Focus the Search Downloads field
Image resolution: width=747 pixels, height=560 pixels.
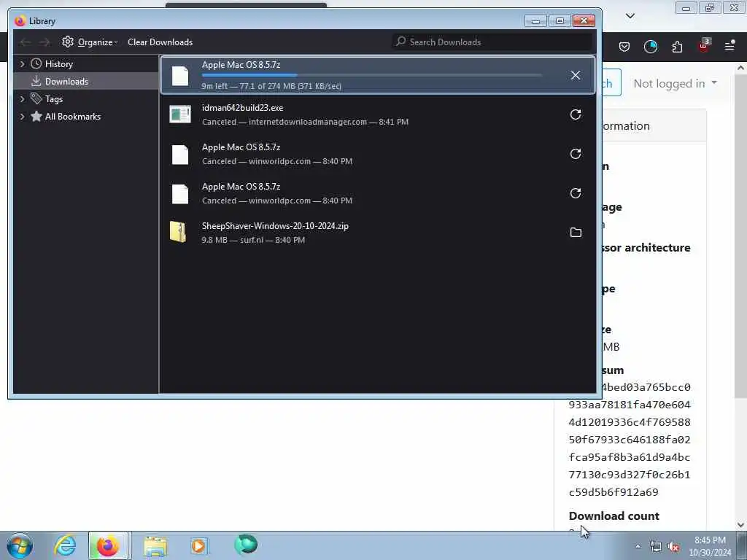point(492,42)
